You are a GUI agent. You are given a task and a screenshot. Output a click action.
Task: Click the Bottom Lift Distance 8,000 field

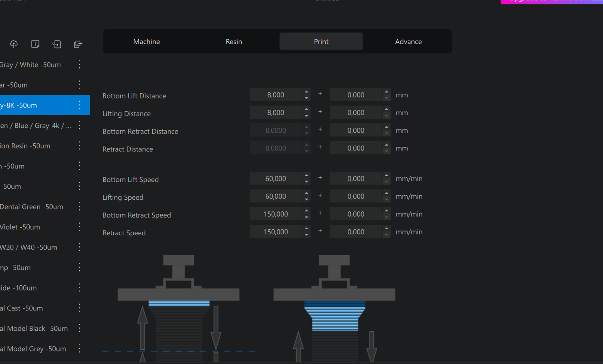(276, 95)
